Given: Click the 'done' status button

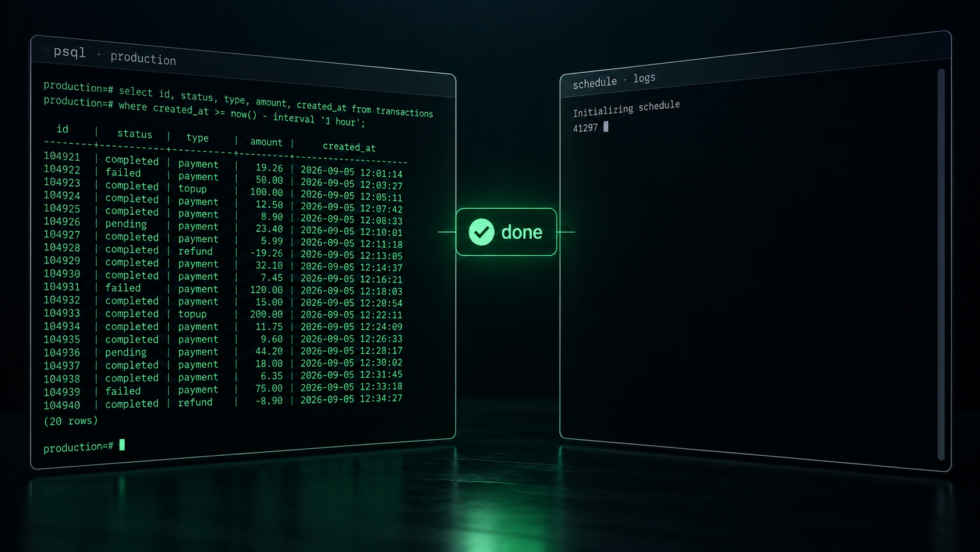Looking at the screenshot, I should [506, 232].
